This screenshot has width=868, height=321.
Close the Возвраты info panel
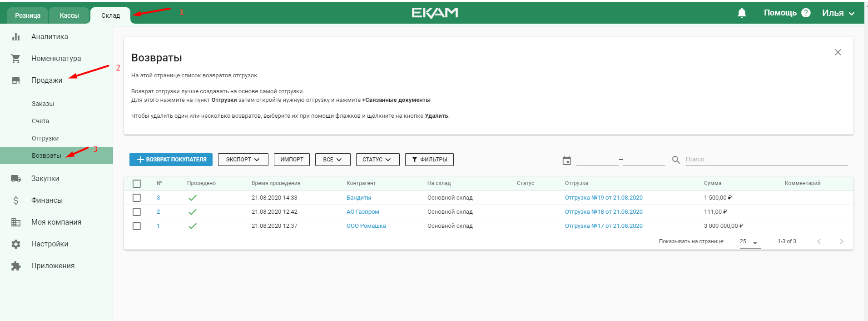838,52
